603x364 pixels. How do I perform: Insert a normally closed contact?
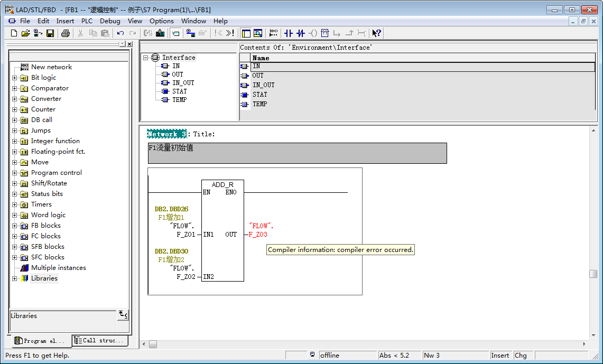301,33
